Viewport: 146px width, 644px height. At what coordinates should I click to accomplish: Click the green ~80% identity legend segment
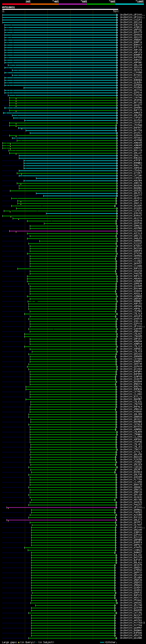[101, 4]
